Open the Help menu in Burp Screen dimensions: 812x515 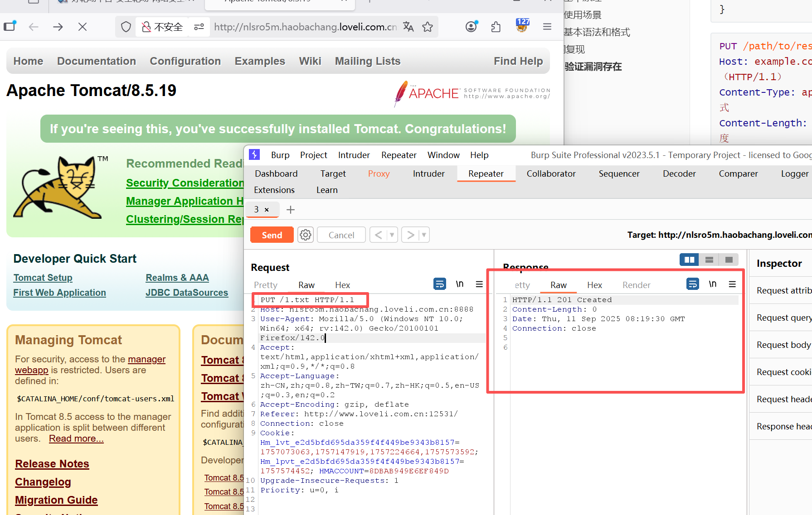479,155
